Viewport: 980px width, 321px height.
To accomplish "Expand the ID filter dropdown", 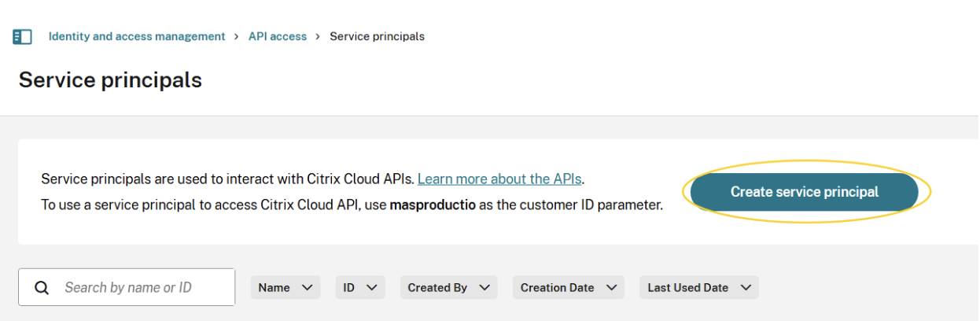I will (x=360, y=288).
